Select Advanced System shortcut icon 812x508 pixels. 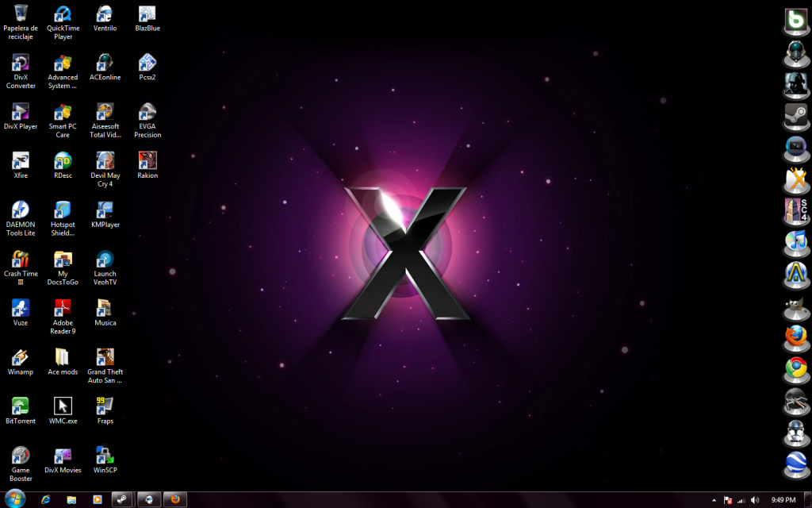click(x=63, y=71)
